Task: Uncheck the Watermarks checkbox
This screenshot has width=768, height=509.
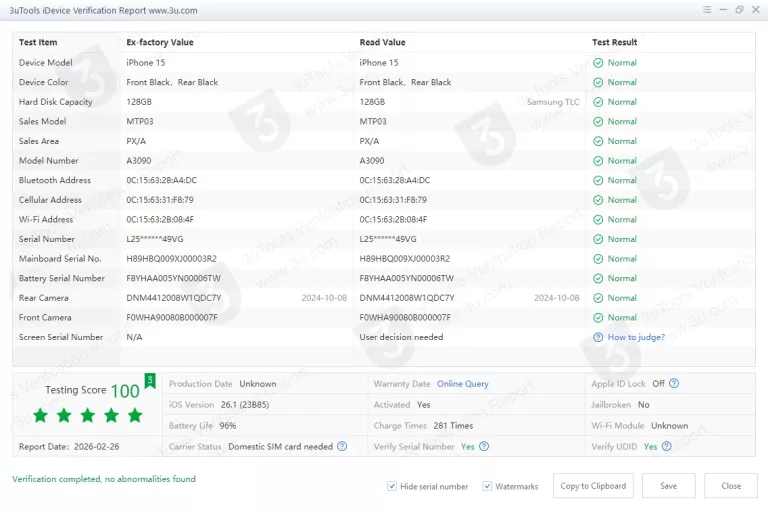Action: pos(487,486)
